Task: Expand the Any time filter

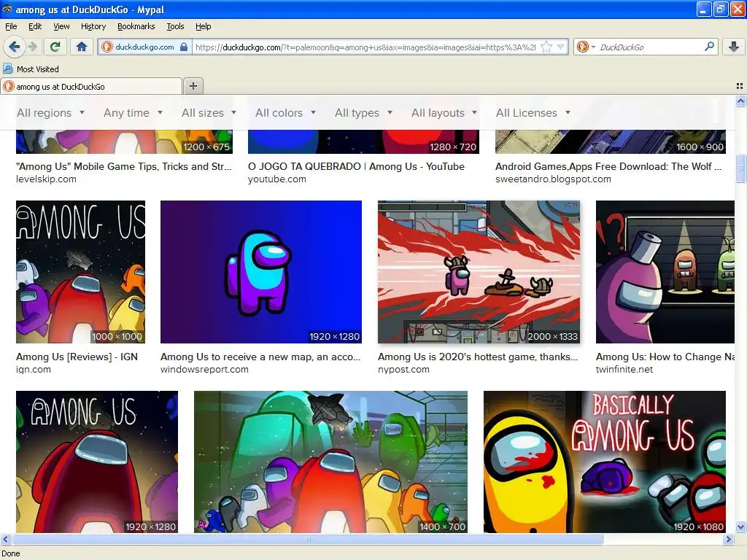Action: (133, 113)
